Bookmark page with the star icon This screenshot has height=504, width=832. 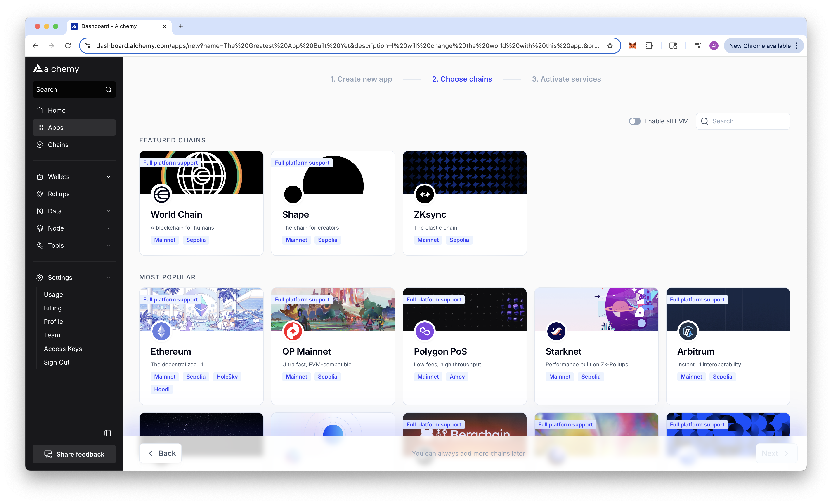pos(610,46)
